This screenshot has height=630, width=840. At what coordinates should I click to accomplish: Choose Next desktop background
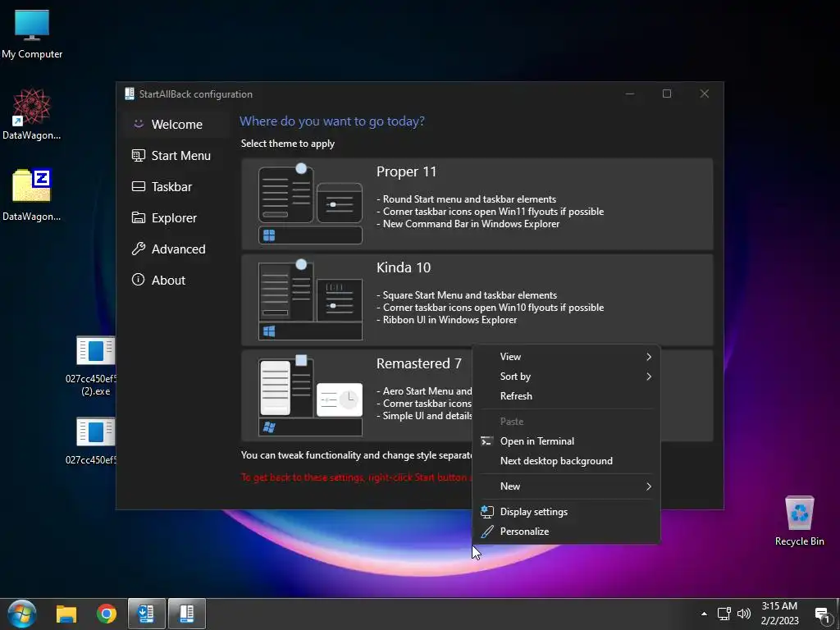click(566, 461)
